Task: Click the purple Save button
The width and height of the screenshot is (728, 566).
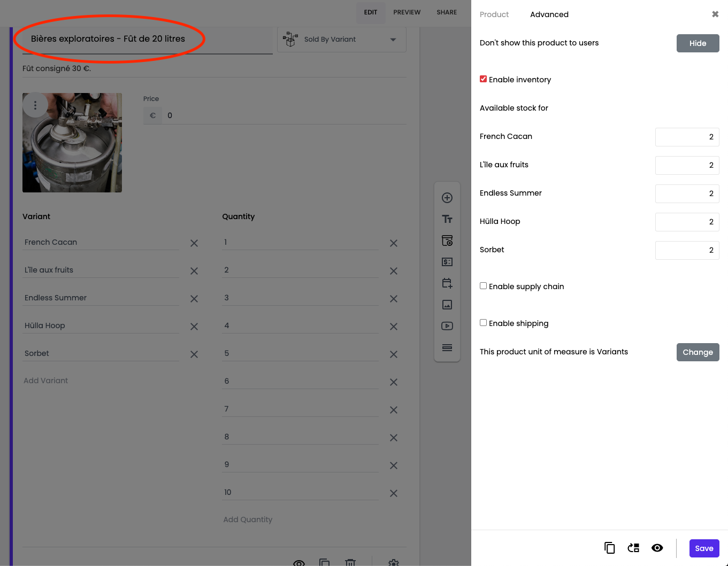Action: click(704, 548)
